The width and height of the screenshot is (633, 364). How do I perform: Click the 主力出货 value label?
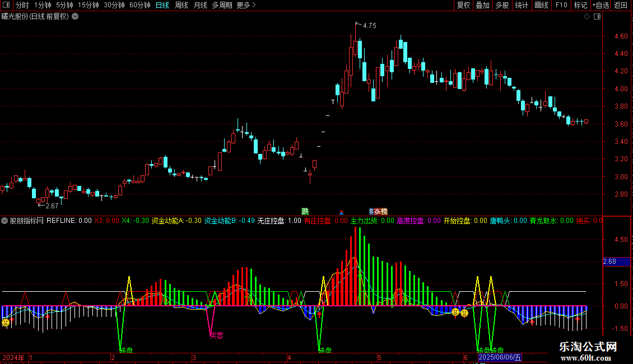click(372, 221)
